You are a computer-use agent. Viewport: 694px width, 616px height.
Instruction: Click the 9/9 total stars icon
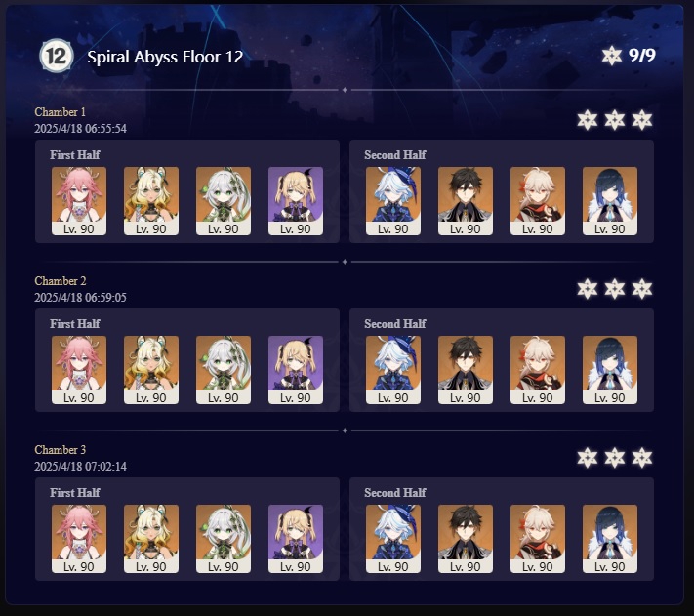612,56
